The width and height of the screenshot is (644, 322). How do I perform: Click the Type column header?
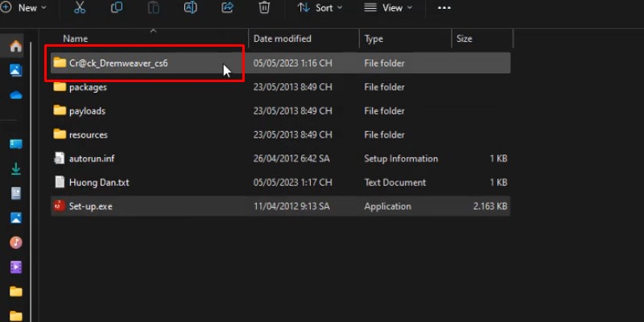(x=374, y=39)
